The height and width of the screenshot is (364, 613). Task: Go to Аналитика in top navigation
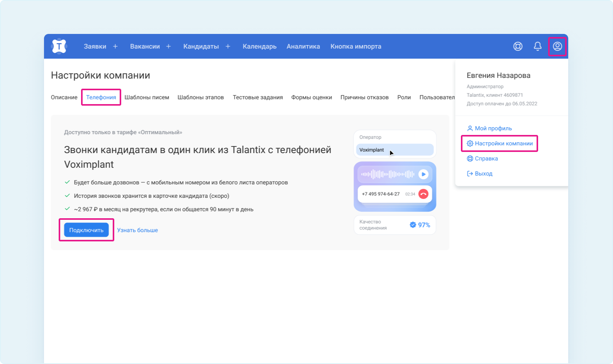[x=303, y=46]
